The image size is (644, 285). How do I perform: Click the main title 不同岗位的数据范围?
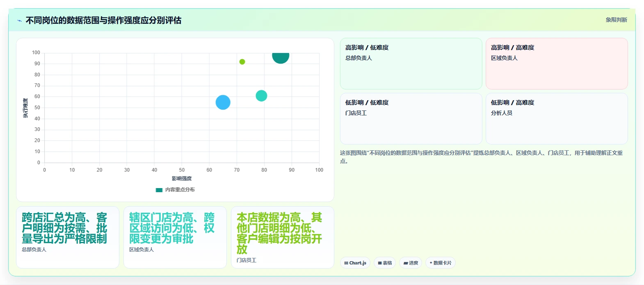click(103, 20)
